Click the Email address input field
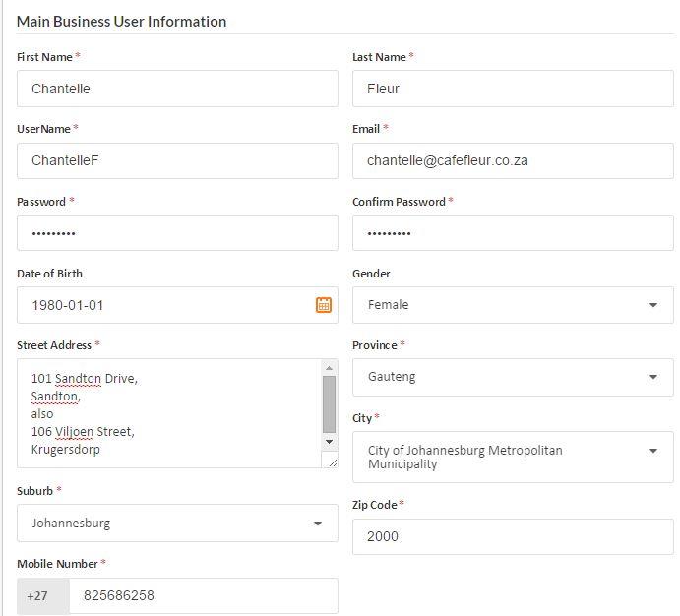Image resolution: width=680 pixels, height=616 pixels. [513, 160]
